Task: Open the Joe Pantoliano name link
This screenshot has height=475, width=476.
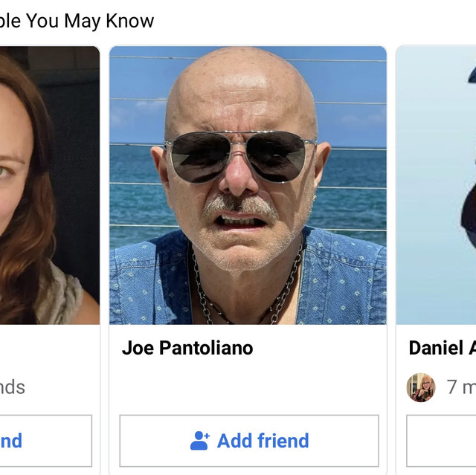Action: pyautogui.click(x=187, y=348)
